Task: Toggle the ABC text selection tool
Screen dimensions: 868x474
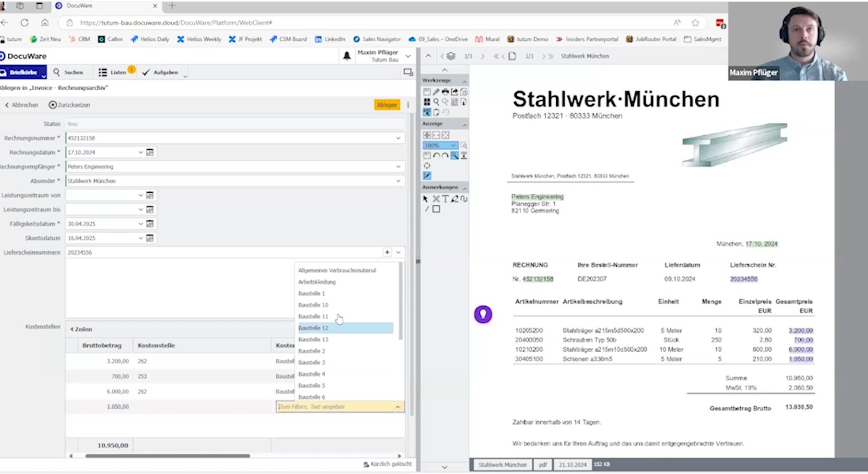Action: click(x=427, y=112)
